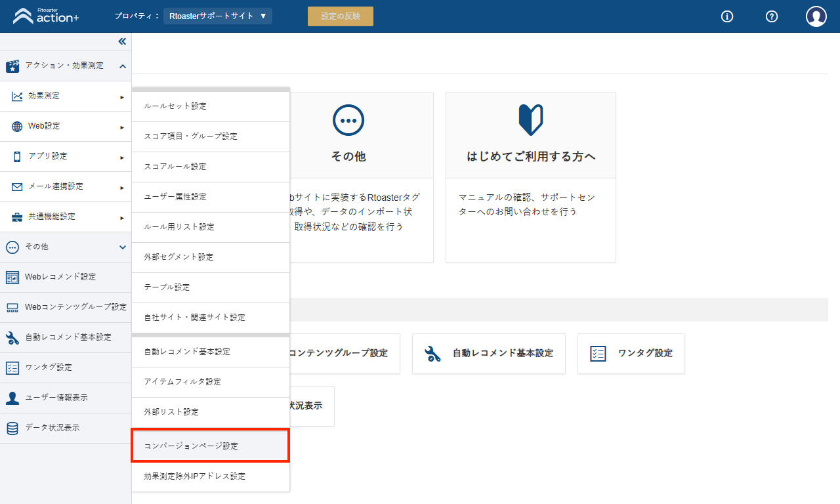Expand the 効果測定 submenu arrow
Image resolution: width=840 pixels, height=504 pixels.
(x=122, y=97)
